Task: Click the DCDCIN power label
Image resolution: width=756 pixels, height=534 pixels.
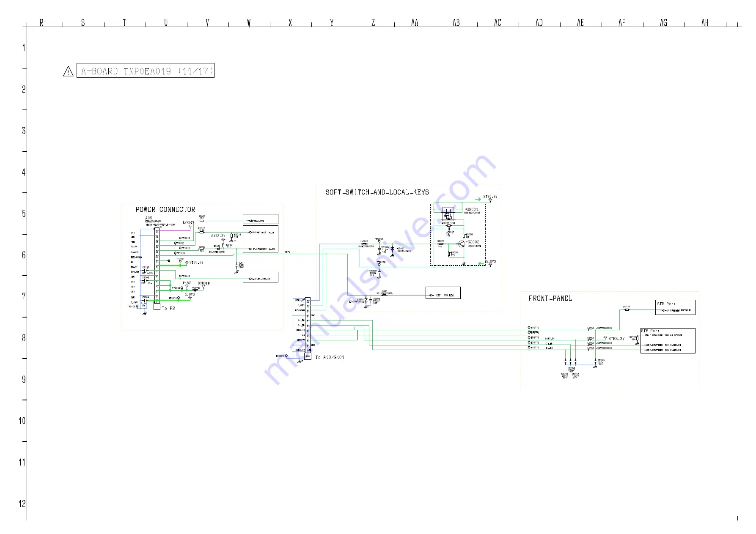Action: [x=203, y=283]
